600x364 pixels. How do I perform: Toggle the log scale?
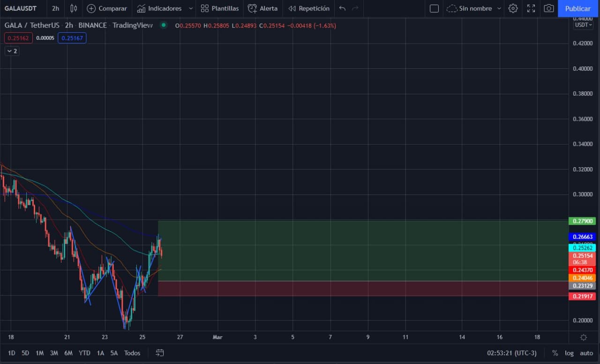tap(569, 353)
